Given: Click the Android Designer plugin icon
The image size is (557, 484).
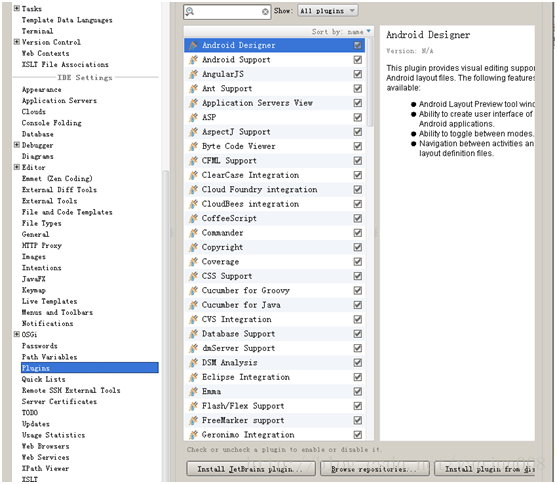Looking at the screenshot, I should pos(193,45).
